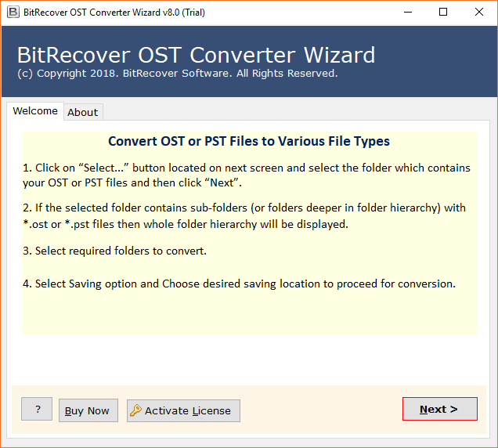Click the large BitRecover OST Converter Wizard banner heading
The height and width of the screenshot is (448, 498).
[x=196, y=55]
